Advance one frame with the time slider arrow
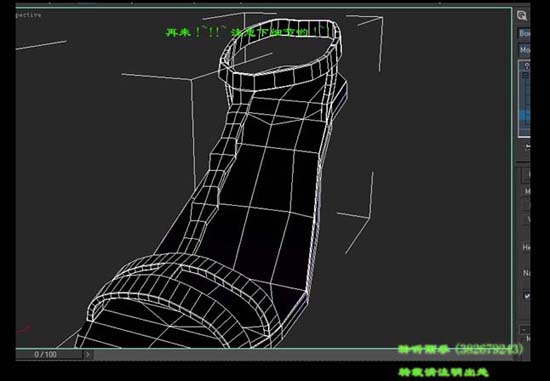 point(88,355)
